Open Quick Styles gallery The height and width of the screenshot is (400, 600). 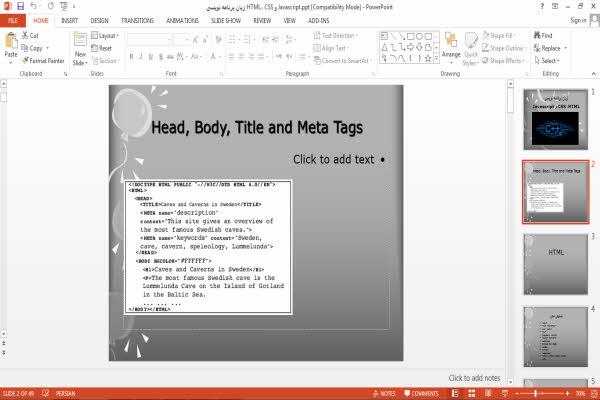coord(471,49)
